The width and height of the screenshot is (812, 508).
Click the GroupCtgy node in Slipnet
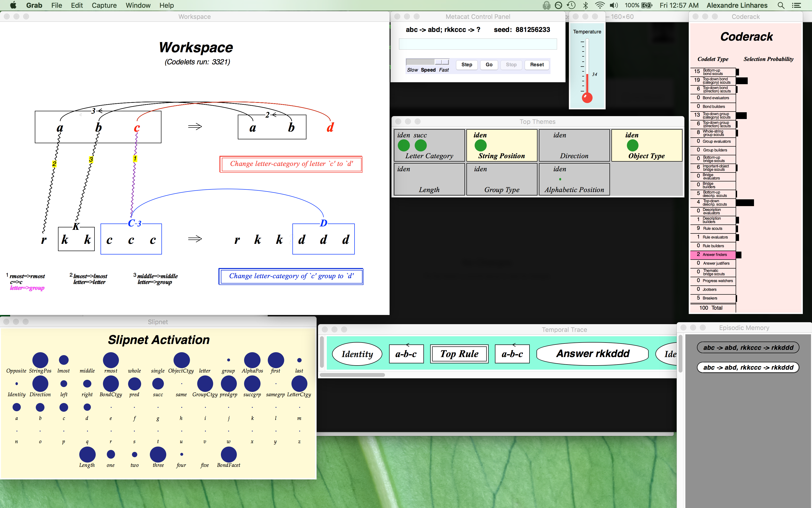(x=205, y=384)
